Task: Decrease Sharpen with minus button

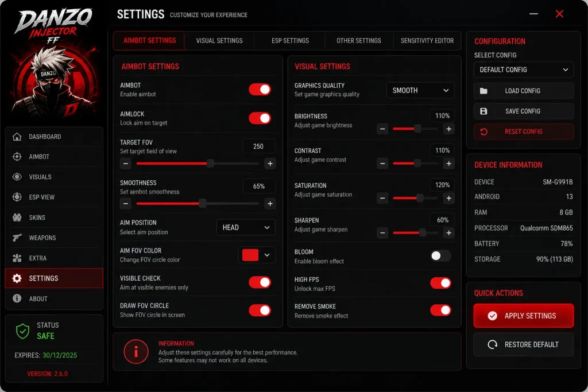Action: 382,232
